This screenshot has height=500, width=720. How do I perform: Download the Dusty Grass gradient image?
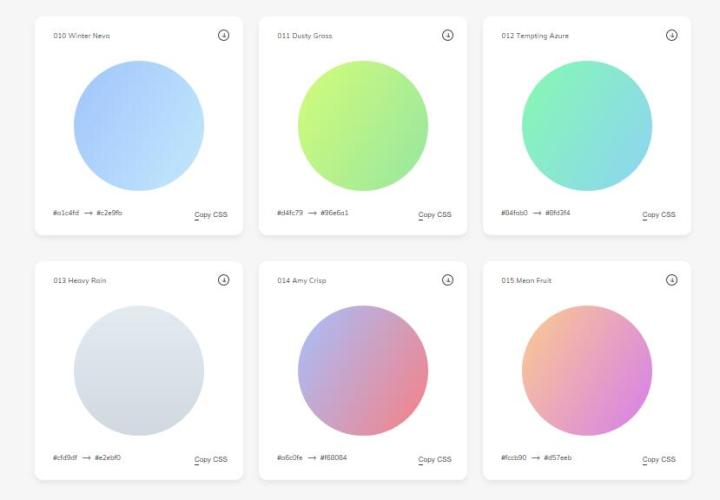[448, 35]
